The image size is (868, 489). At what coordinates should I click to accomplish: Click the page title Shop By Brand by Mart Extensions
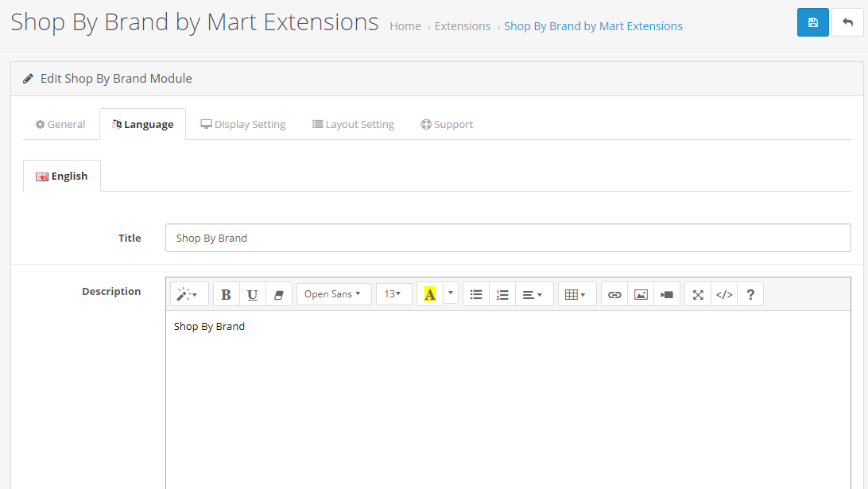(194, 22)
